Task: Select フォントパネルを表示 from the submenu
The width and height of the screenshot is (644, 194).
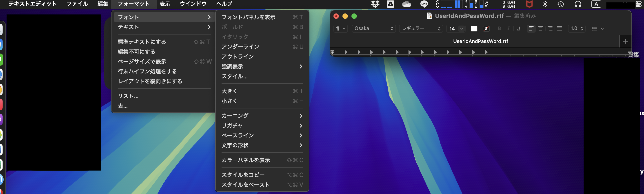Action: [x=248, y=17]
